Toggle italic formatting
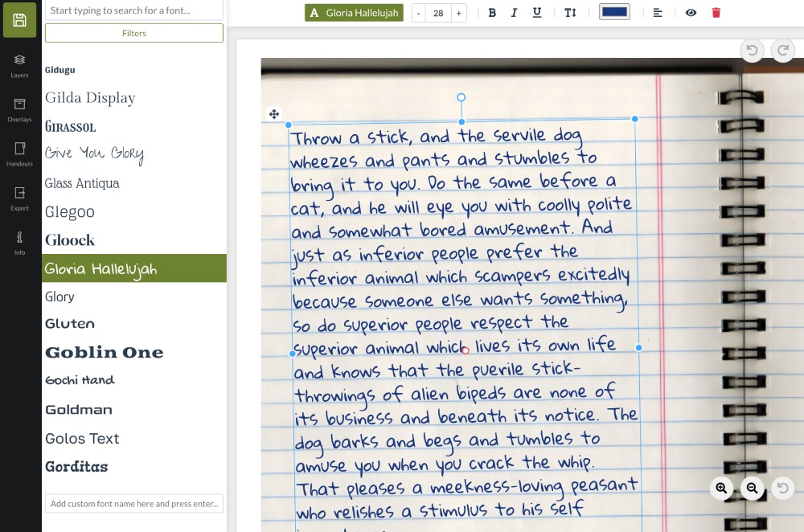The image size is (804, 532). coord(514,13)
